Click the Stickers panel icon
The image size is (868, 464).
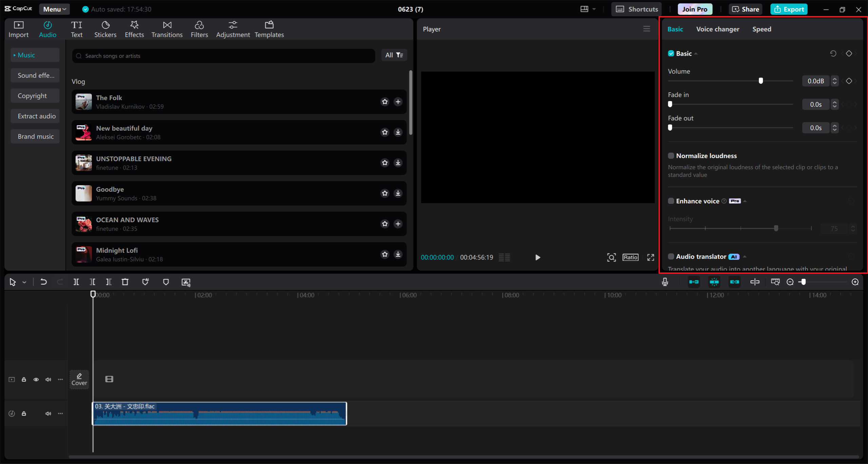point(105,29)
